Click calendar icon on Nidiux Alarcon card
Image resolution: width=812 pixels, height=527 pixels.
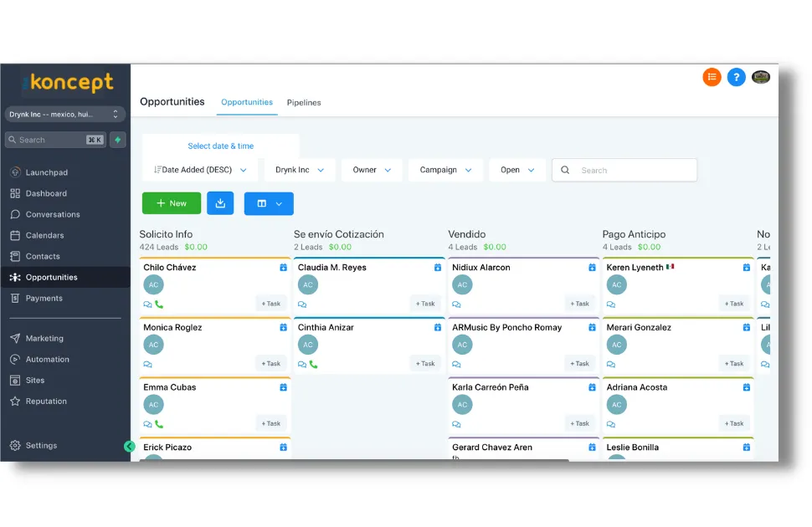pyautogui.click(x=592, y=268)
